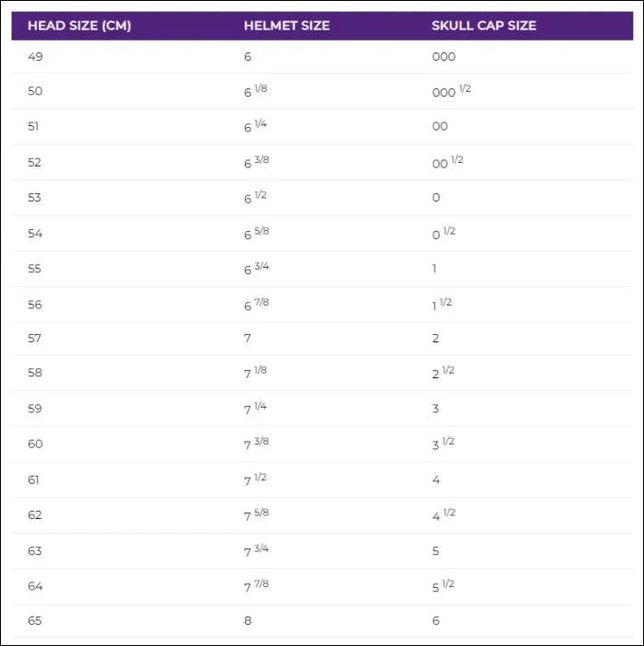The width and height of the screenshot is (644, 646).
Task: Click head size 54 cell
Action: tap(35, 233)
